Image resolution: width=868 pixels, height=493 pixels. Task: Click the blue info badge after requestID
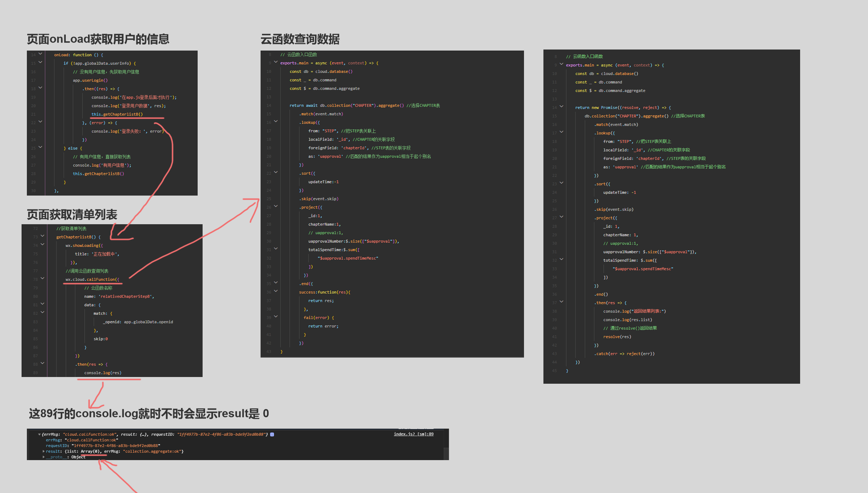(x=272, y=434)
